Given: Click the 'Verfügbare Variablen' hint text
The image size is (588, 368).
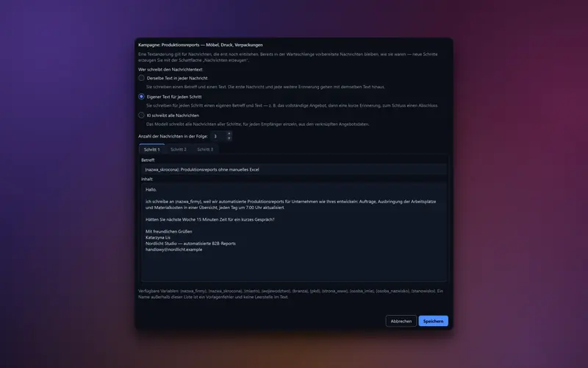Looking at the screenshot, I should click(x=290, y=294).
